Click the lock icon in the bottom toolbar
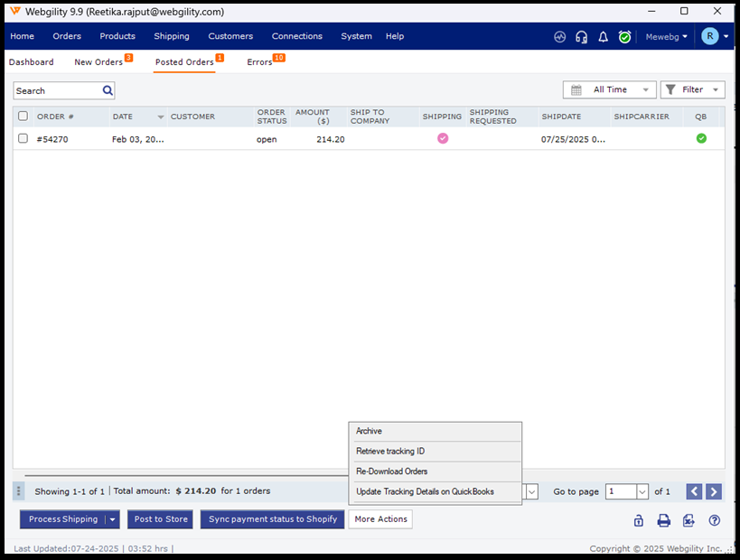Image resolution: width=740 pixels, height=560 pixels. 638,520
